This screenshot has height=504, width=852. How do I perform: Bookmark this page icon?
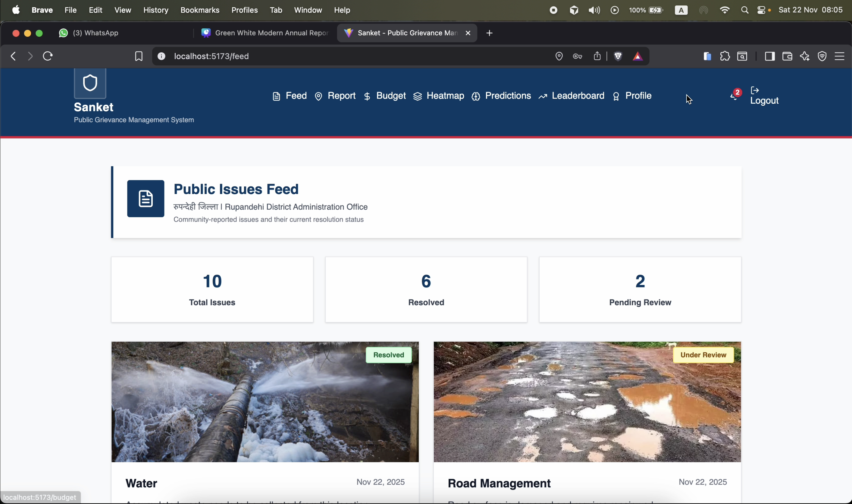[139, 56]
